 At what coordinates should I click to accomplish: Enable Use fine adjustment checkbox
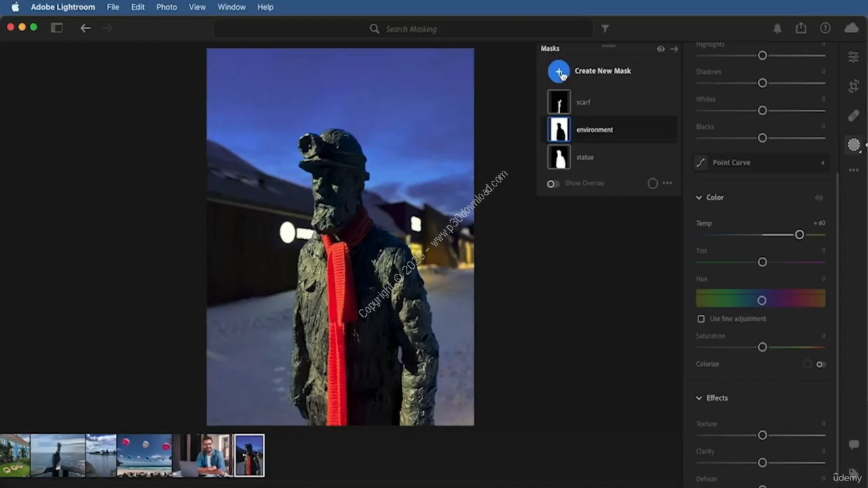[x=701, y=319]
